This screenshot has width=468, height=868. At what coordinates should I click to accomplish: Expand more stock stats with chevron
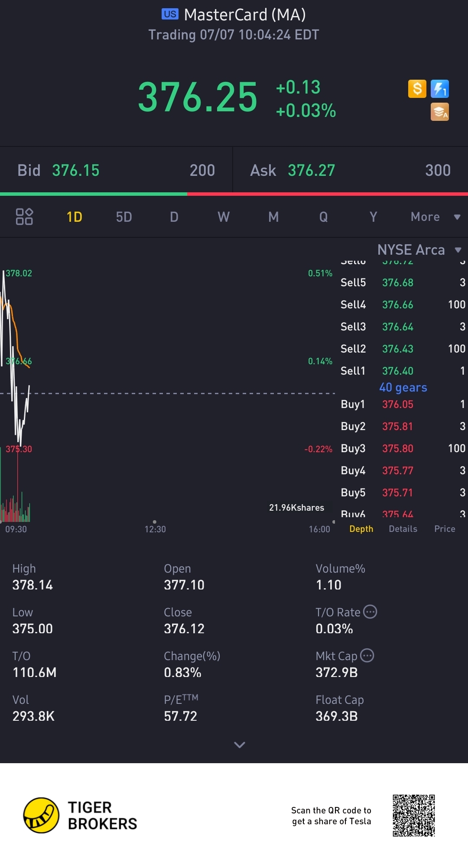click(x=239, y=745)
